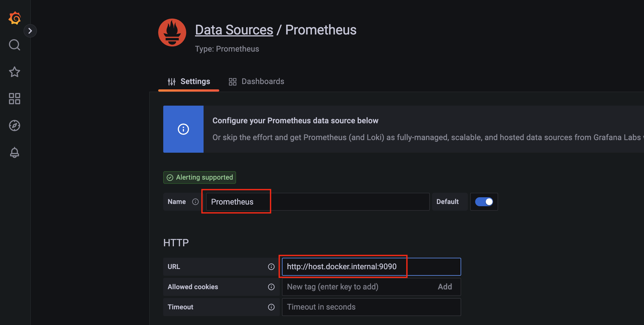
Task: Click 'Configure your Prometheus data source below' heading
Action: point(295,120)
